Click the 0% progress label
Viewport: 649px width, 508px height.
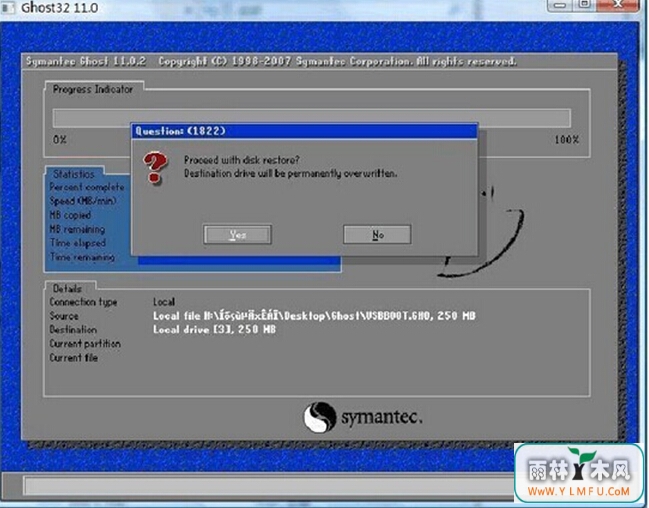tap(60, 140)
